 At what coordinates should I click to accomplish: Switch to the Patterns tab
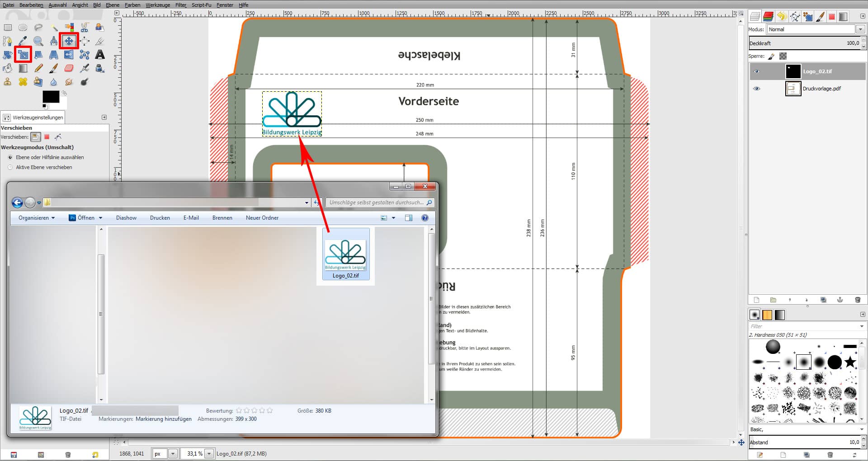[767, 315]
